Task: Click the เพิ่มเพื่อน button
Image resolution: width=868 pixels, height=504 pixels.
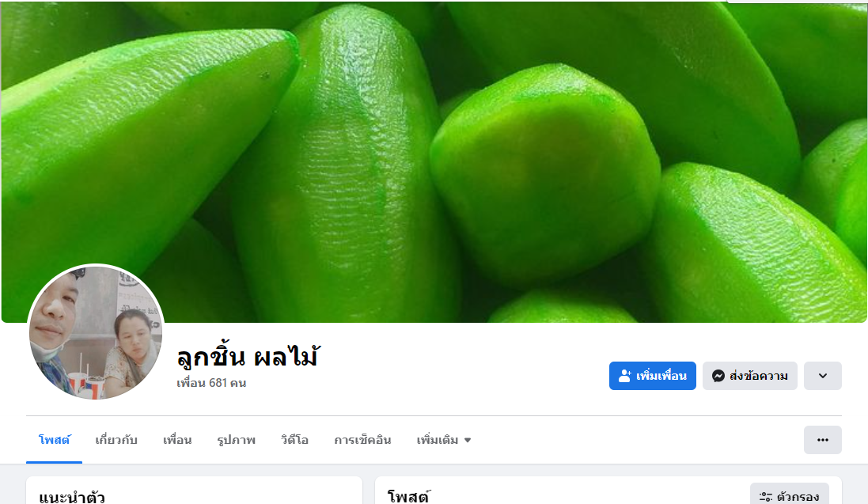Action: 653,376
